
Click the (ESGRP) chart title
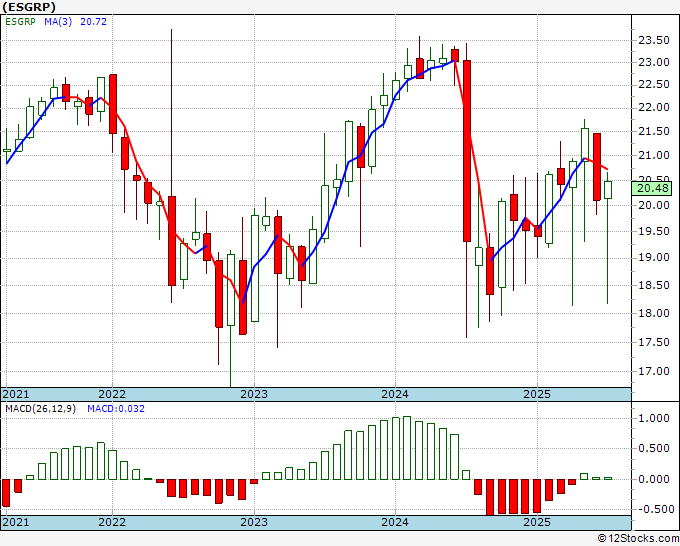pyautogui.click(x=29, y=7)
